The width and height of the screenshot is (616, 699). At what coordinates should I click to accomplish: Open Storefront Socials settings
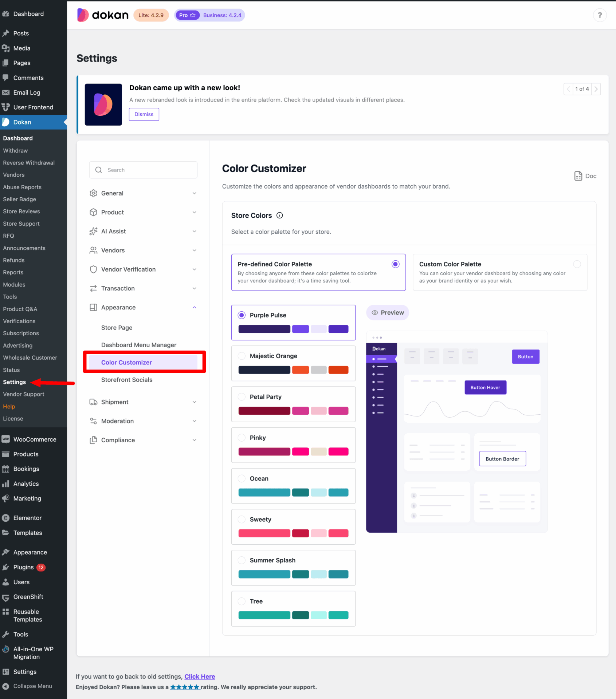(127, 380)
